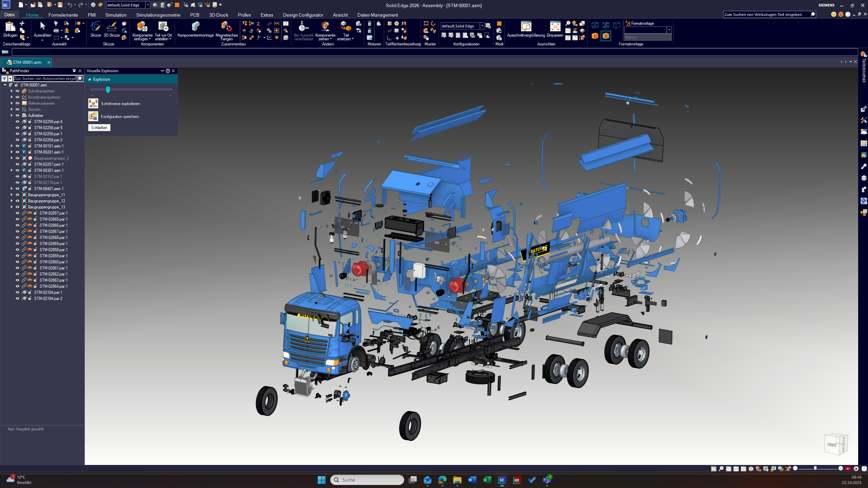The width and height of the screenshot is (868, 488).
Task: Click the Einpassen fit icon
Action: (555, 27)
